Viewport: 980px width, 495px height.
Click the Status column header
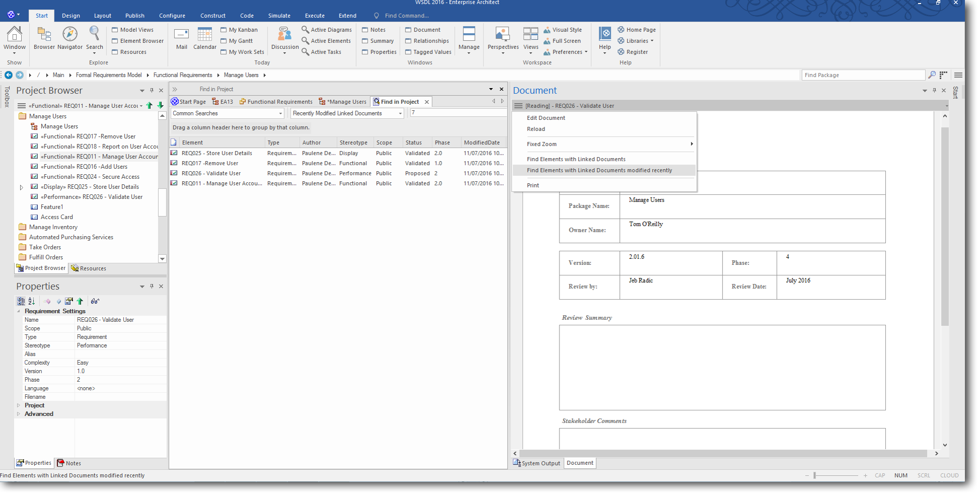413,143
